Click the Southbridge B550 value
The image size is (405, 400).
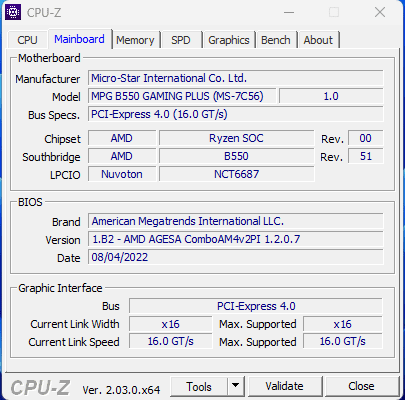coord(236,156)
